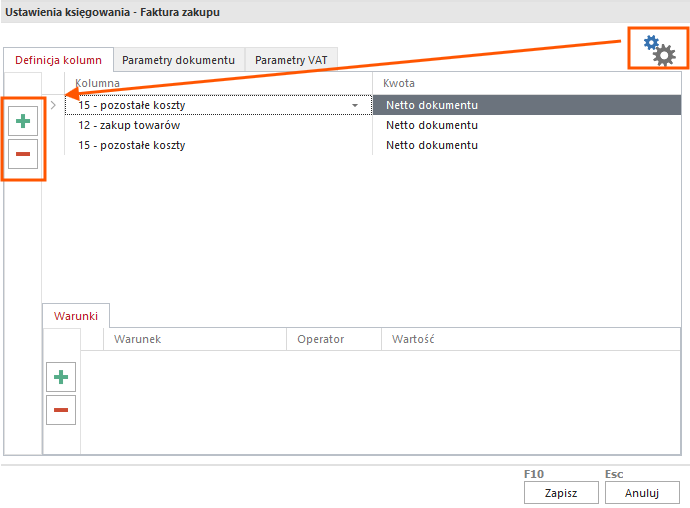
Task: Select the last 15 - pozostałe koszty row
Action: pyautogui.click(x=131, y=145)
